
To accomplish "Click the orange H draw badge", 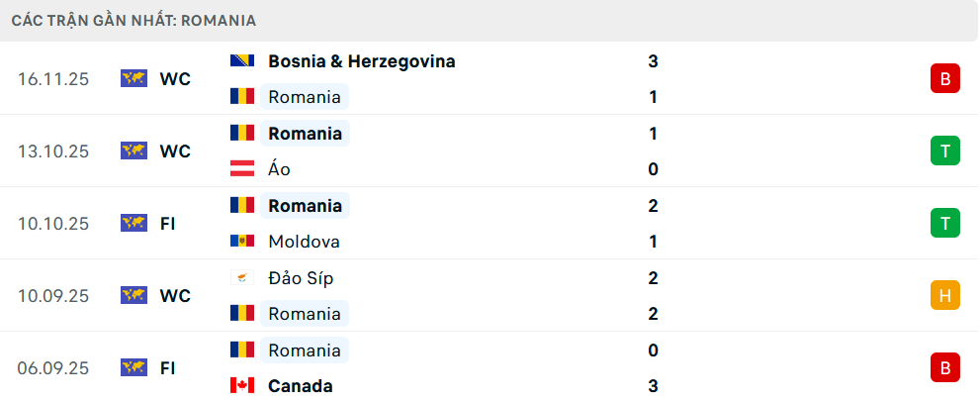I will pyautogui.click(x=945, y=295).
